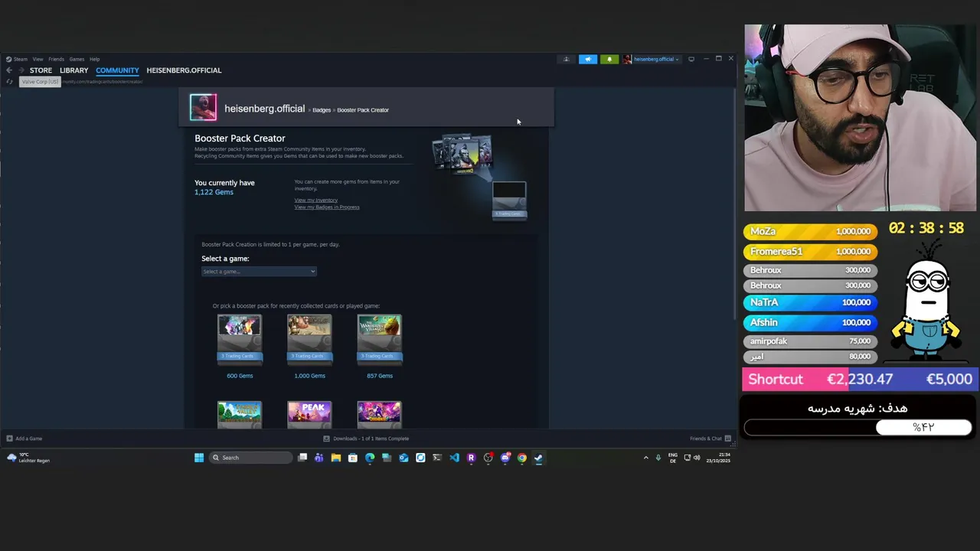The height and width of the screenshot is (551, 980).
Task: Click 'Add a Game' in Steam footer
Action: (x=24, y=439)
